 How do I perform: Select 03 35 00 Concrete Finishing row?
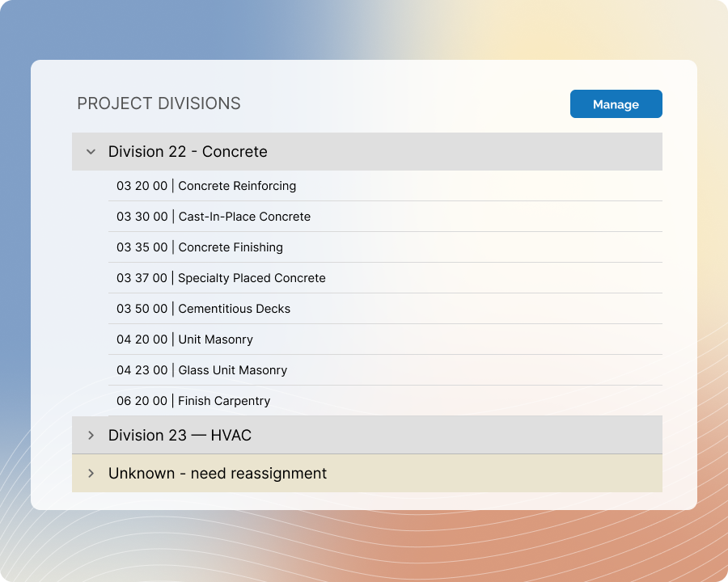click(x=385, y=247)
